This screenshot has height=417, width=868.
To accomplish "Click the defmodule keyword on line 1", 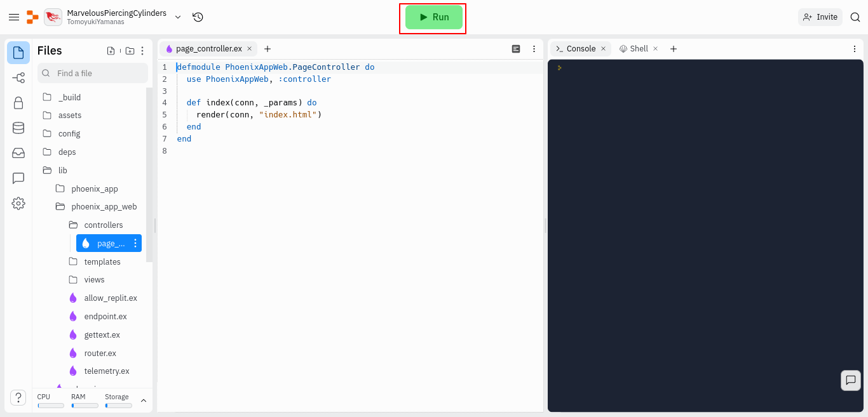I will (x=198, y=67).
